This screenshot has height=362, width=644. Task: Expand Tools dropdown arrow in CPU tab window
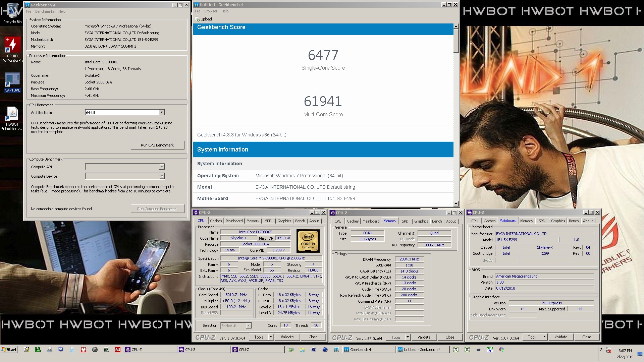point(271,337)
